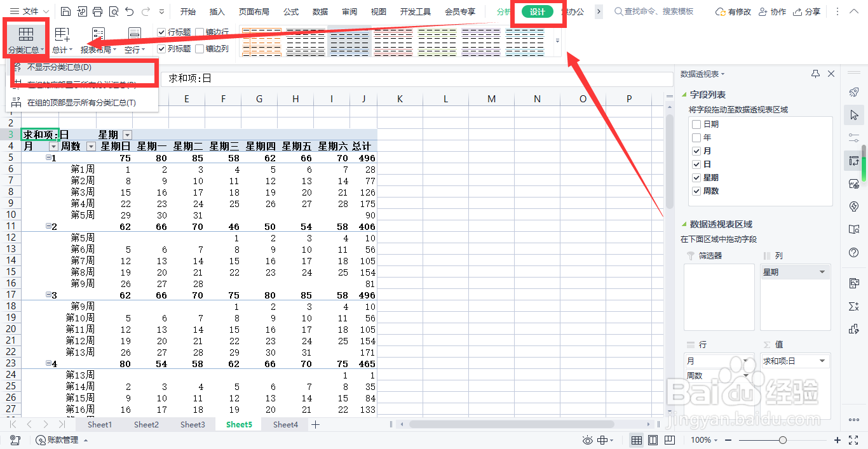Switch to the 公式 ribbon tab
The height and width of the screenshot is (449, 868).
point(291,11)
